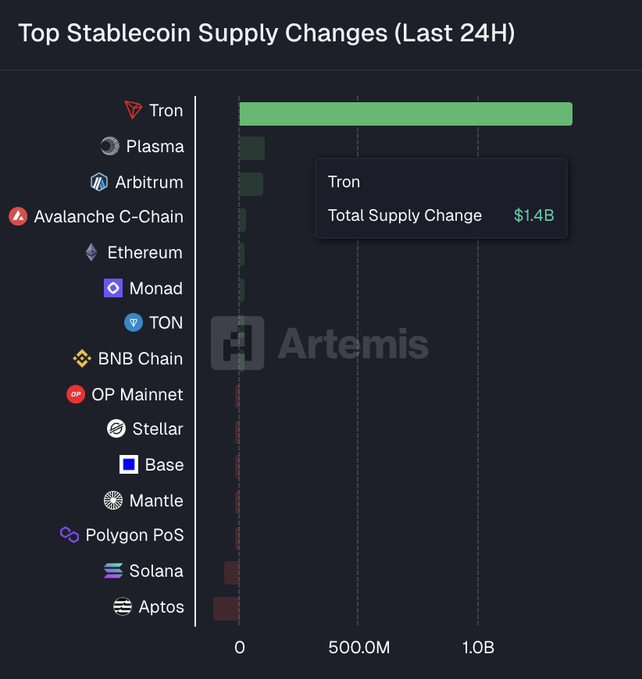Click the Ethereum diamond icon
This screenshot has width=642, height=679.
[x=92, y=252]
